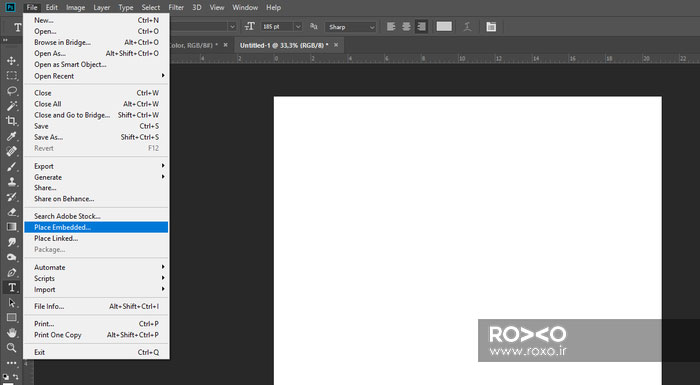Select the History Brush tool
This screenshot has height=385, width=700.
[x=12, y=197]
